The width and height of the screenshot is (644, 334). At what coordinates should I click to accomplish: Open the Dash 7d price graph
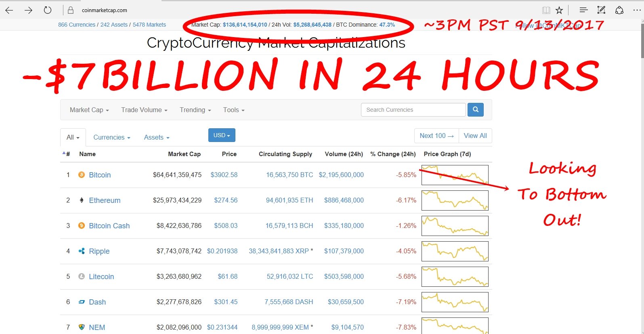(455, 302)
